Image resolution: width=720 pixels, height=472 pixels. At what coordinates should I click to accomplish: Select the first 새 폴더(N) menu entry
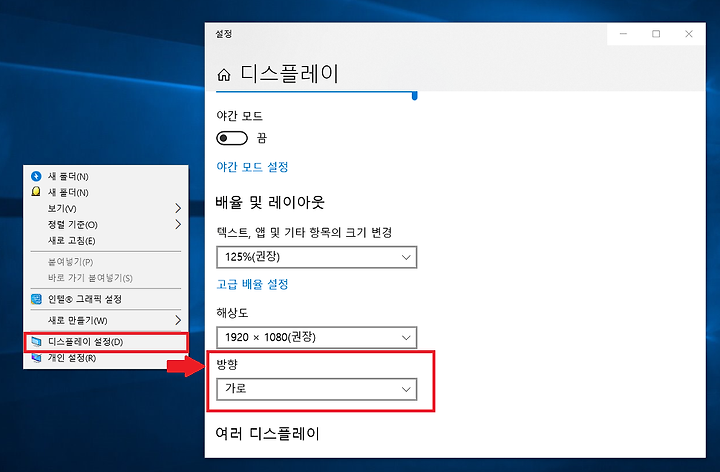click(106, 176)
